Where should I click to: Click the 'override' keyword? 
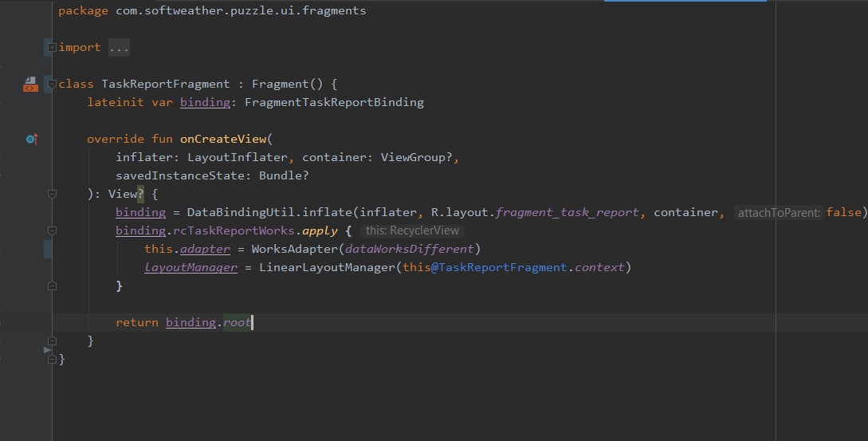(115, 139)
